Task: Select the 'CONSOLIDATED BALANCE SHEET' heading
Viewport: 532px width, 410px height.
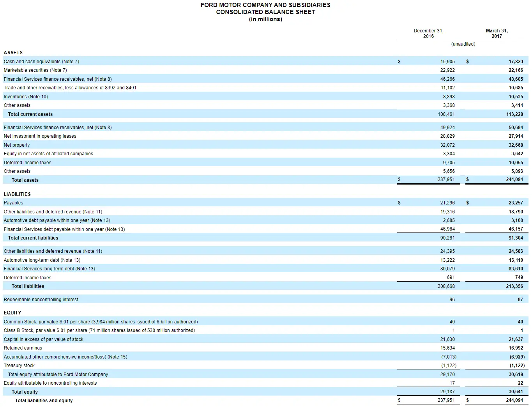Action: pos(266,12)
